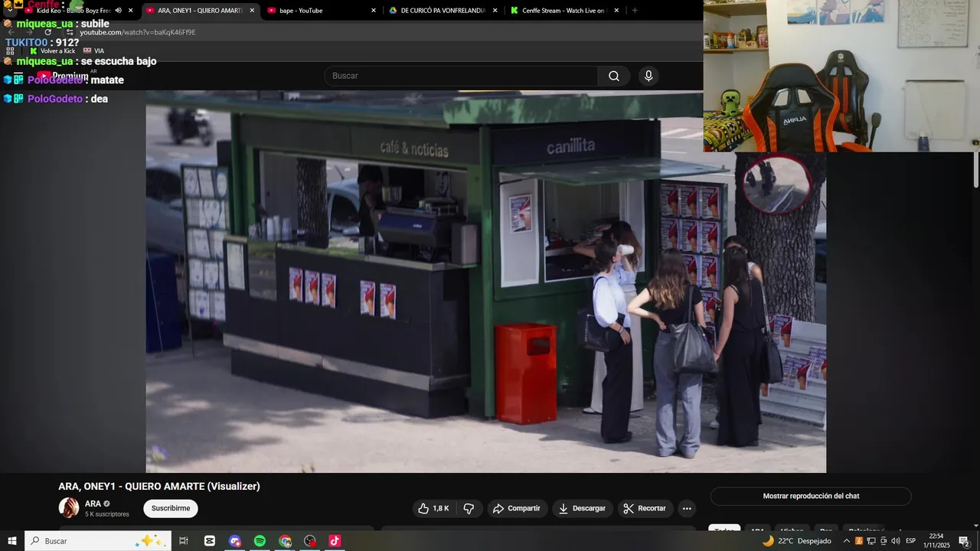Click the system volume speaker icon

(x=895, y=541)
